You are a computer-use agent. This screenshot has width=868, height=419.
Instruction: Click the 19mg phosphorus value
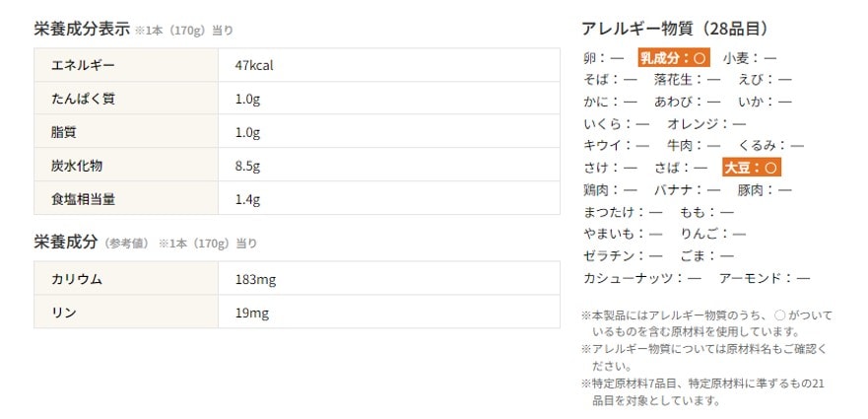[x=251, y=313]
